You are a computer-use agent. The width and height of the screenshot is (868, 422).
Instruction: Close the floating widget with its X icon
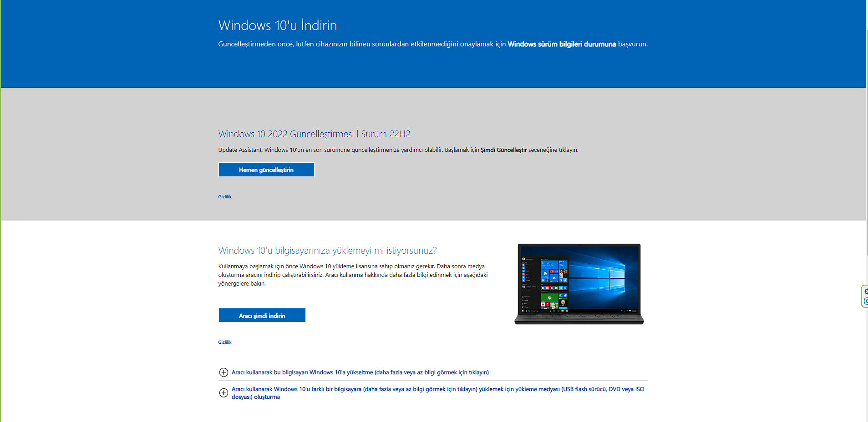coord(866,291)
